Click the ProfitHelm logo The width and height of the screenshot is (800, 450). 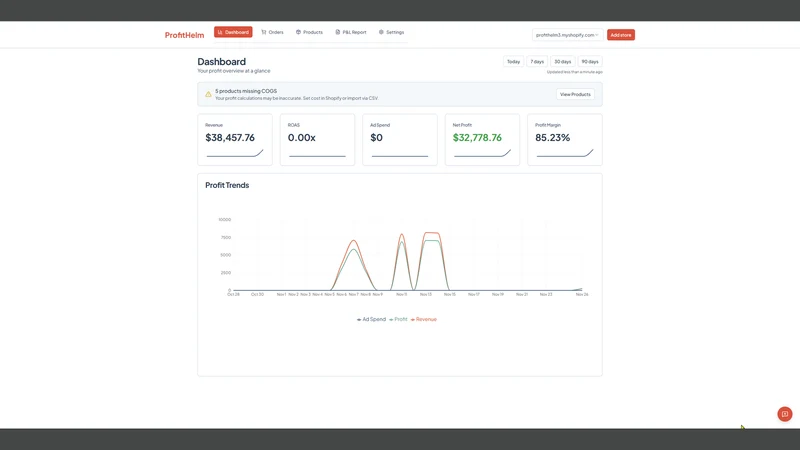click(x=184, y=35)
